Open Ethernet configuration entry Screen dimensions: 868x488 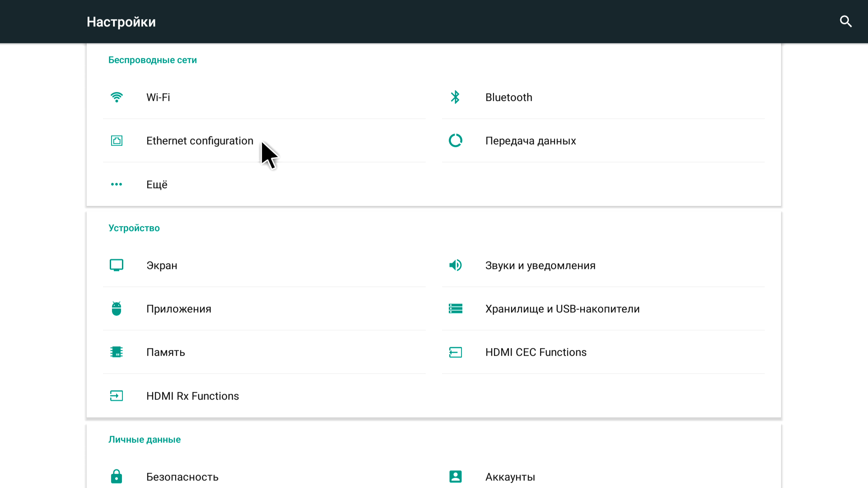pos(199,141)
